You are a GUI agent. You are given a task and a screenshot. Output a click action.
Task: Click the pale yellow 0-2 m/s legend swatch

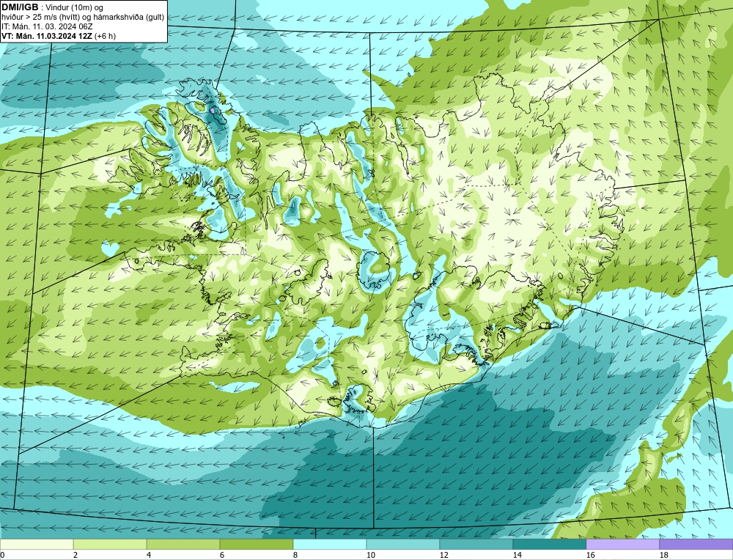[37, 545]
